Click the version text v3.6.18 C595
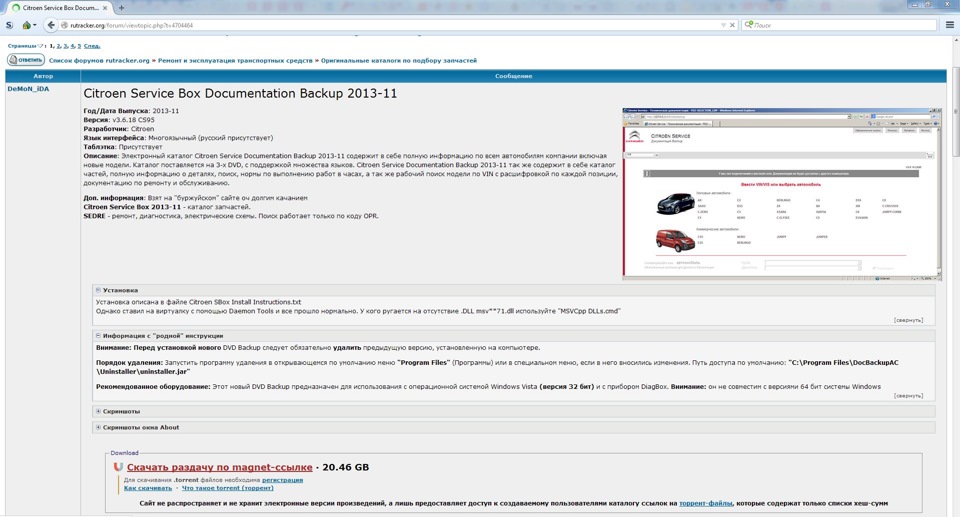The height and width of the screenshot is (517, 960). click(133, 120)
